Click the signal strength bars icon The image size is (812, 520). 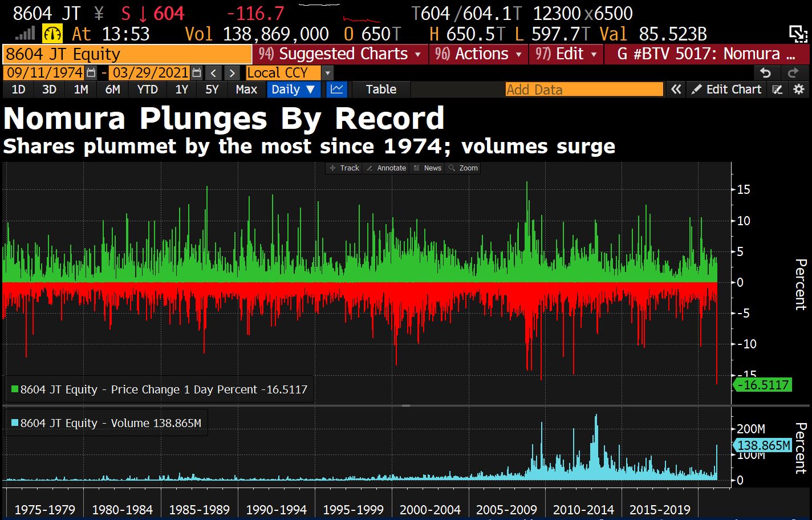pyautogui.click(x=24, y=34)
